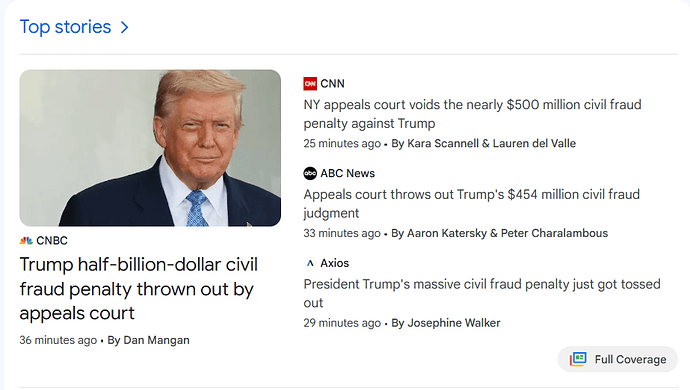
Task: Click the CNBC peacock logo icon
Action: tap(26, 241)
